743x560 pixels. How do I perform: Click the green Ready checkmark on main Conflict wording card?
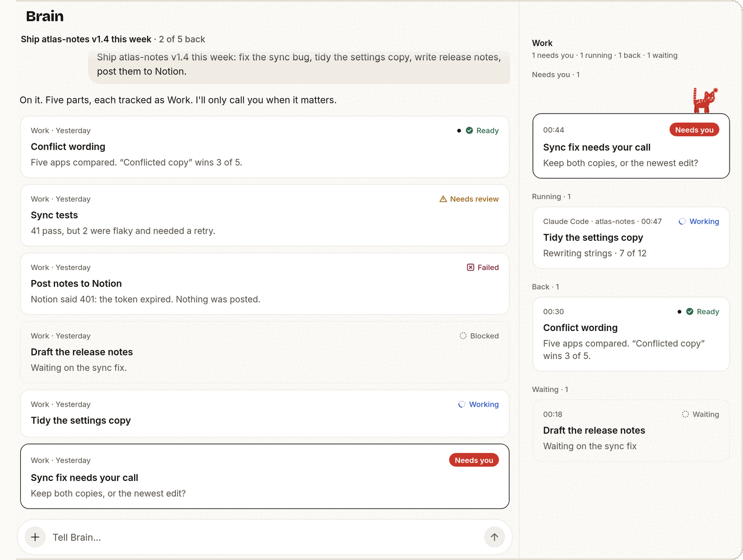click(x=470, y=130)
